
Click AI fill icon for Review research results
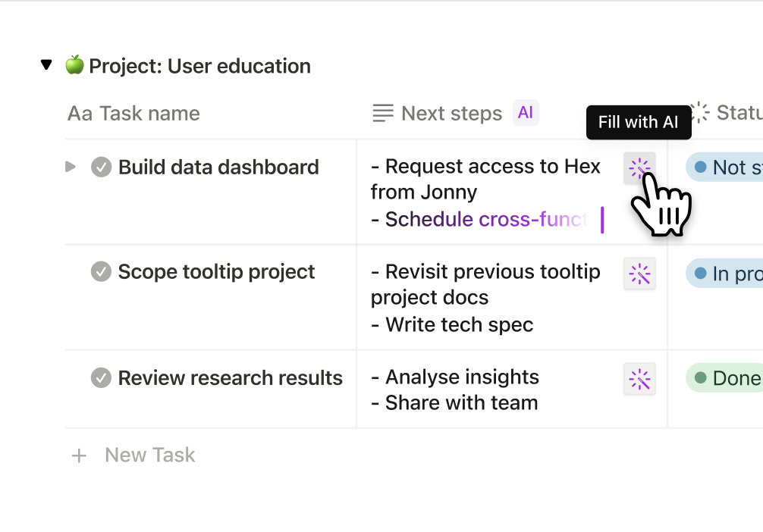(639, 379)
